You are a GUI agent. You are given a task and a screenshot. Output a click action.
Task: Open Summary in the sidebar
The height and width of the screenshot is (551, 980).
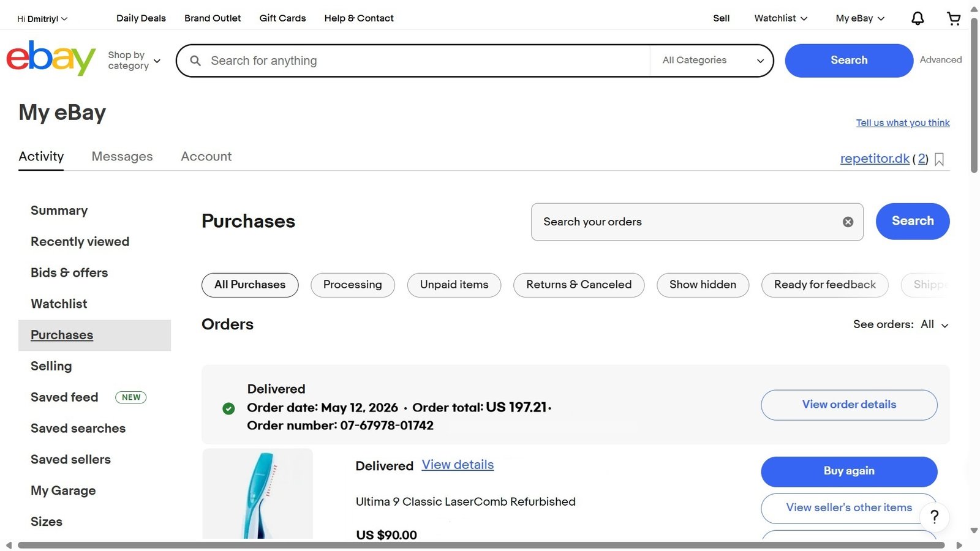59,211
